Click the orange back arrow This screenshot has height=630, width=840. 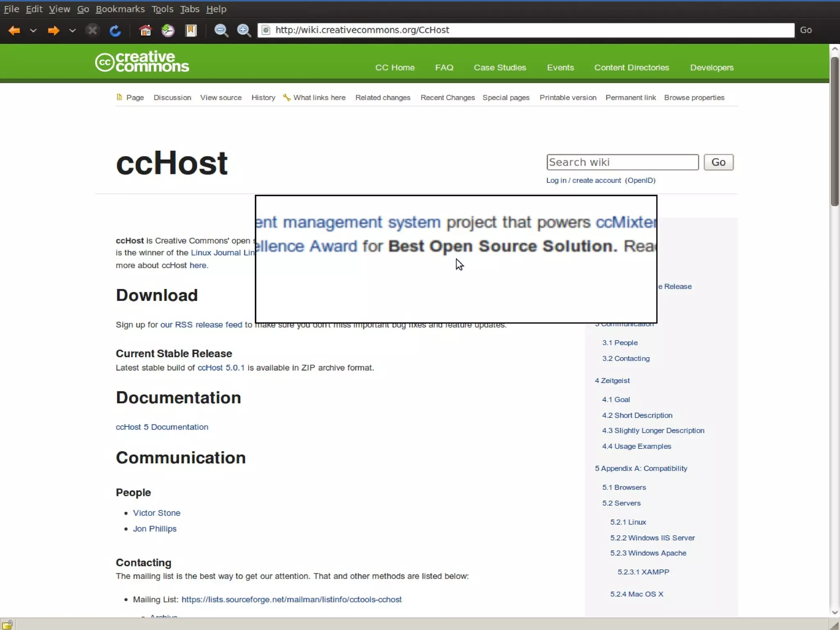tap(14, 30)
